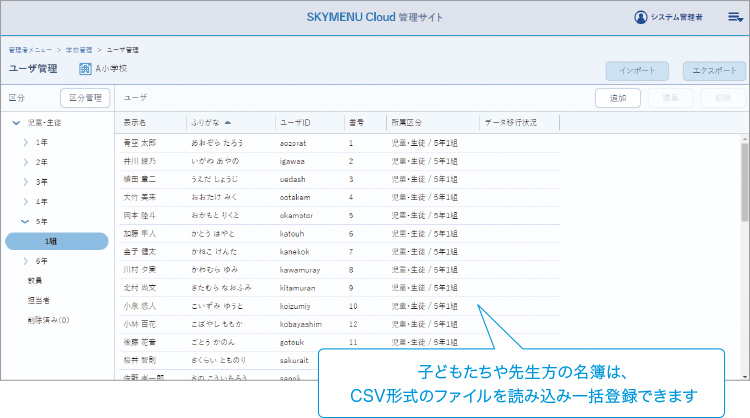Screen dimensions: 750x418
Task: Click the インポート button
Action: [x=637, y=71]
